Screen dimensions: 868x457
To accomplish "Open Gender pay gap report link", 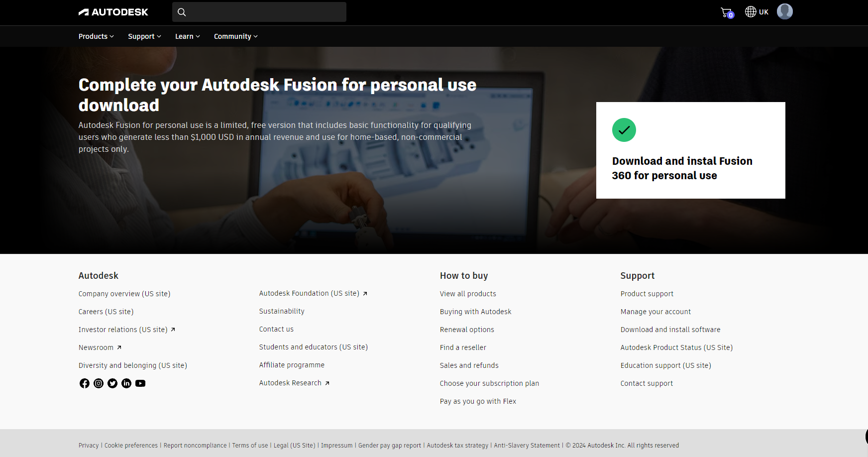I will point(390,446).
